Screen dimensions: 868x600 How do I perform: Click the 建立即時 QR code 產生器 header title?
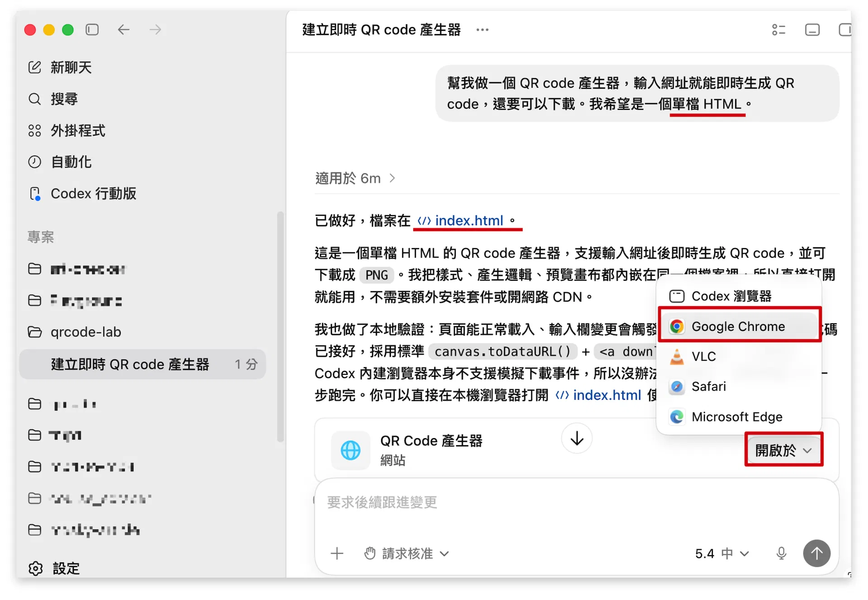click(381, 30)
